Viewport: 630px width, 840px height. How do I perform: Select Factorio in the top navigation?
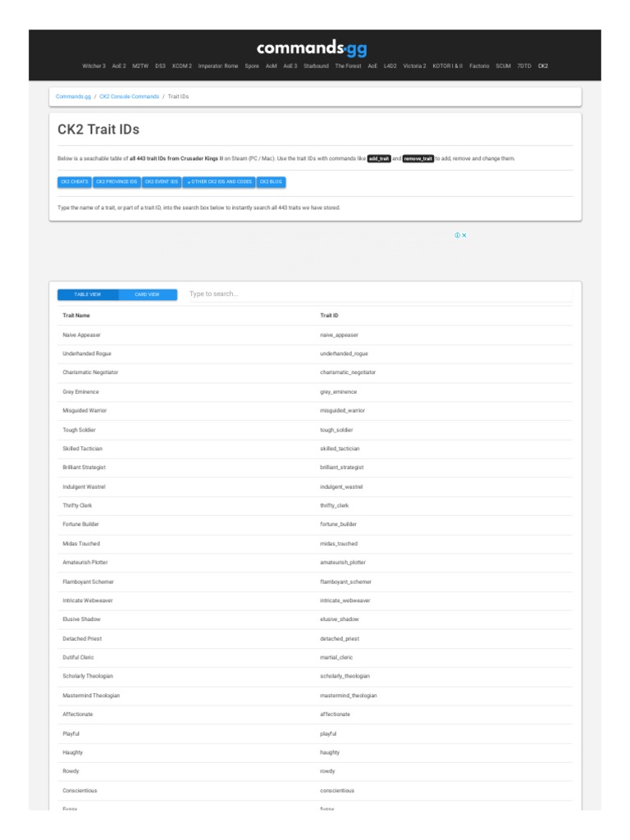[x=479, y=66]
